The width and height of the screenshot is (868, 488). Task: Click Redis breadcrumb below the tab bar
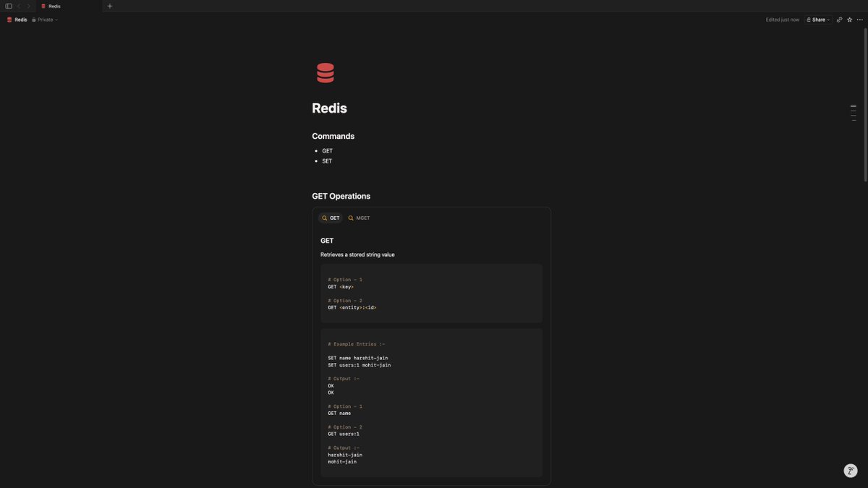17,20
